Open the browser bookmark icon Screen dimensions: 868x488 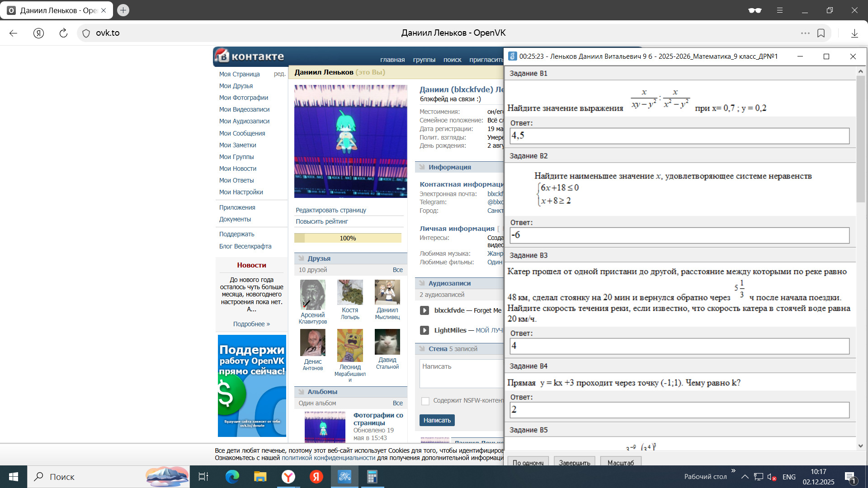[821, 33]
